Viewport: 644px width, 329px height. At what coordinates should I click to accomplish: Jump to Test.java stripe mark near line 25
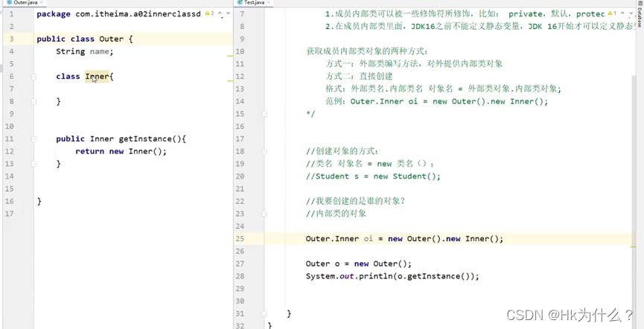point(634,247)
